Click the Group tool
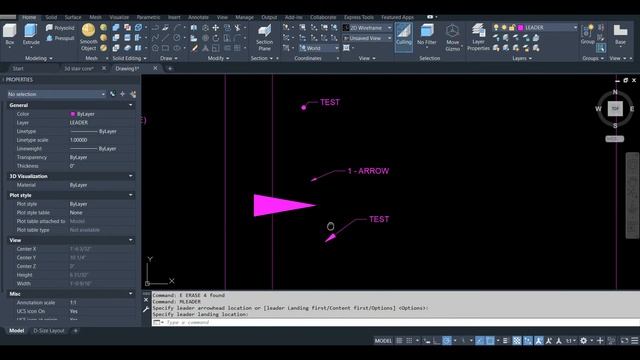This screenshot has height=360, width=640. point(587,34)
